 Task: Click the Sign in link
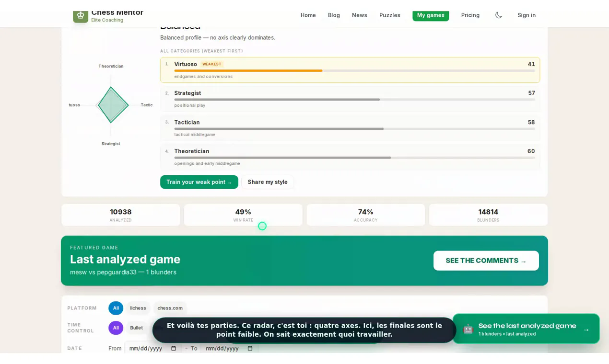click(527, 15)
